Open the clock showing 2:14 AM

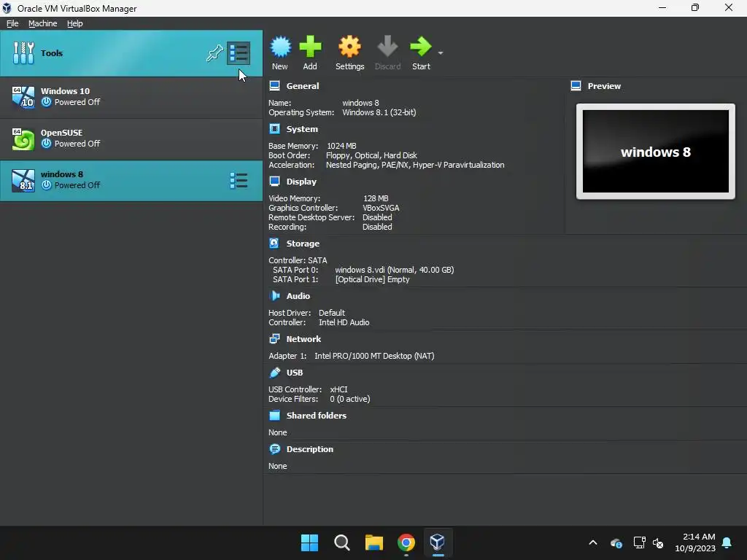(695, 542)
